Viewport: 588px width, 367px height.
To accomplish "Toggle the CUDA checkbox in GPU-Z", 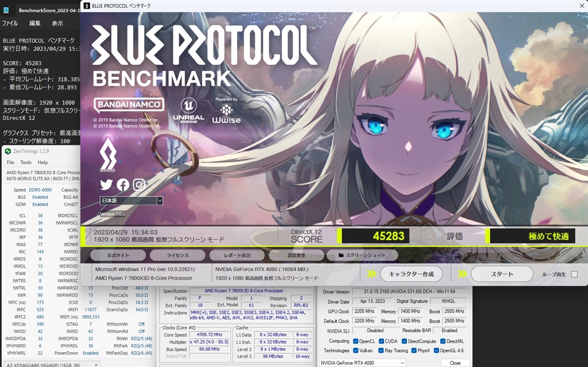I will coord(381,341).
